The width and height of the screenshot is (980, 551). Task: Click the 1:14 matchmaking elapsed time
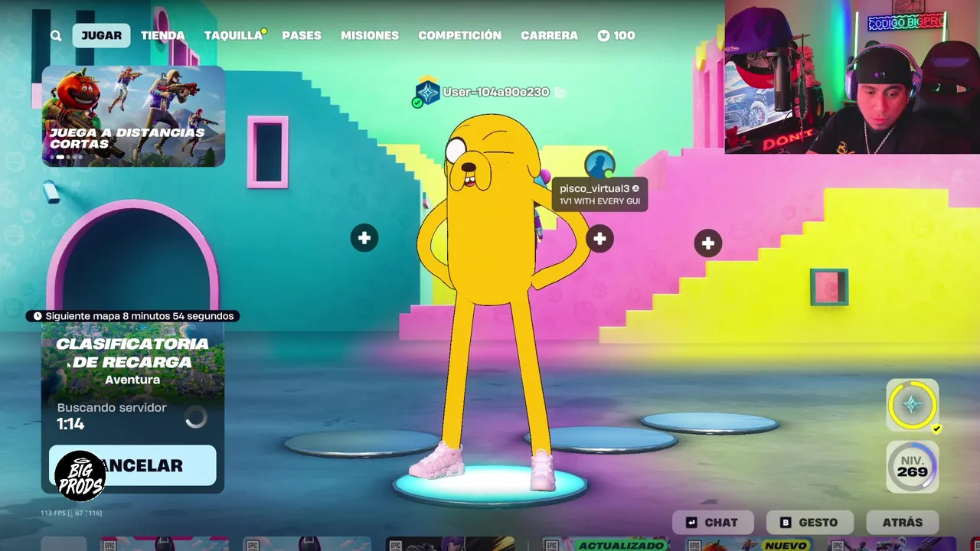pos(70,424)
